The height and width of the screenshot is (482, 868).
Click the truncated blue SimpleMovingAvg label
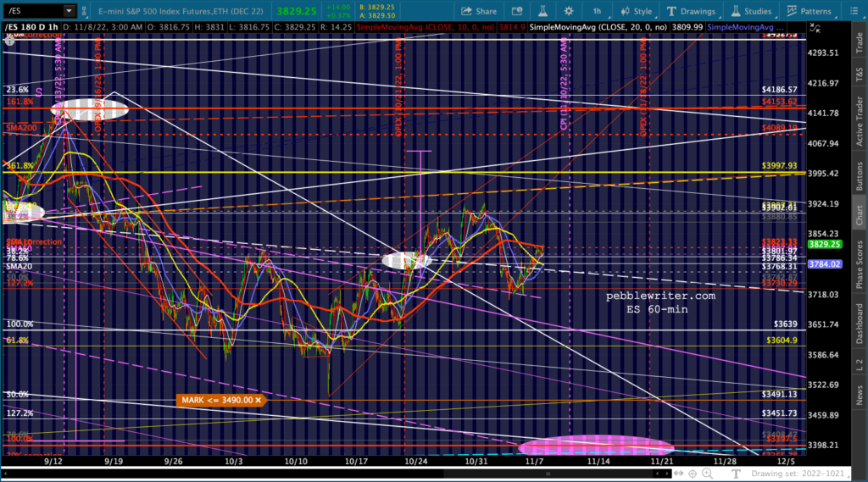tap(745, 27)
